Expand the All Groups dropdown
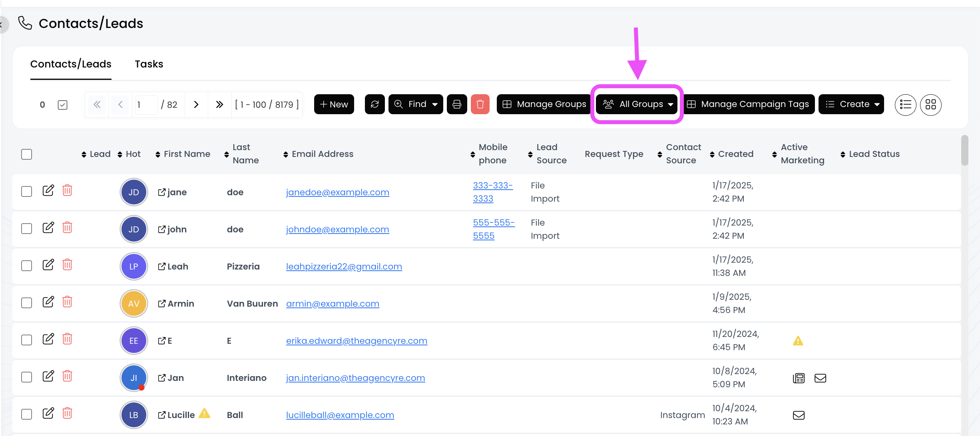This screenshot has height=436, width=980. tap(637, 104)
